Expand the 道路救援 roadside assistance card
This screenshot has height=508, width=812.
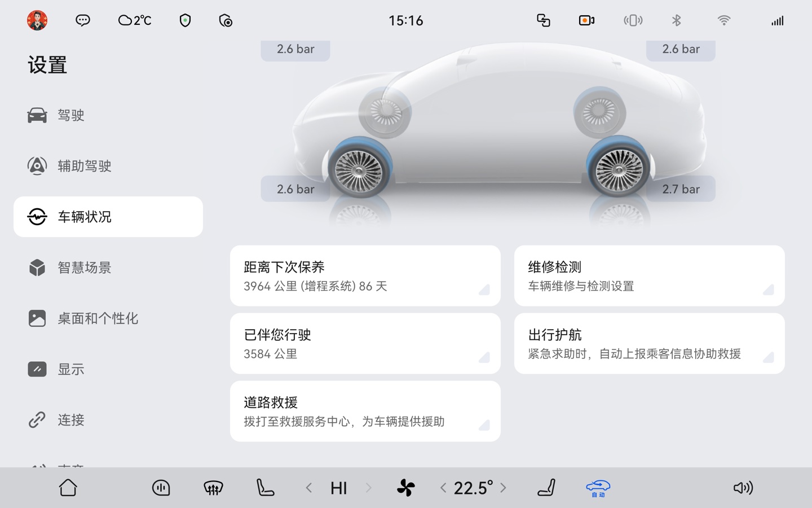365,411
